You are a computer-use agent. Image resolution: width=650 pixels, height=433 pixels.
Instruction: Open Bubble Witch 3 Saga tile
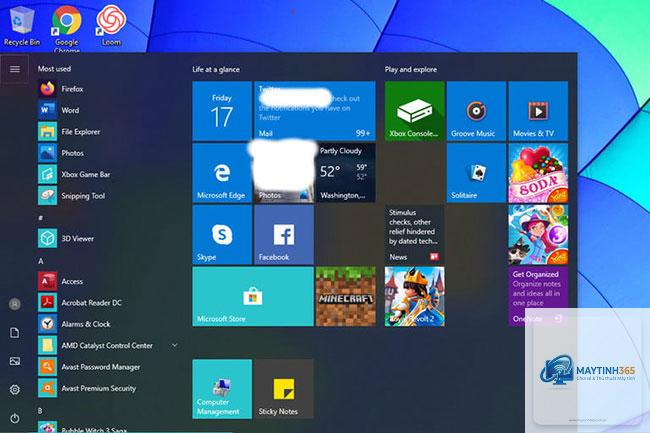point(538,235)
